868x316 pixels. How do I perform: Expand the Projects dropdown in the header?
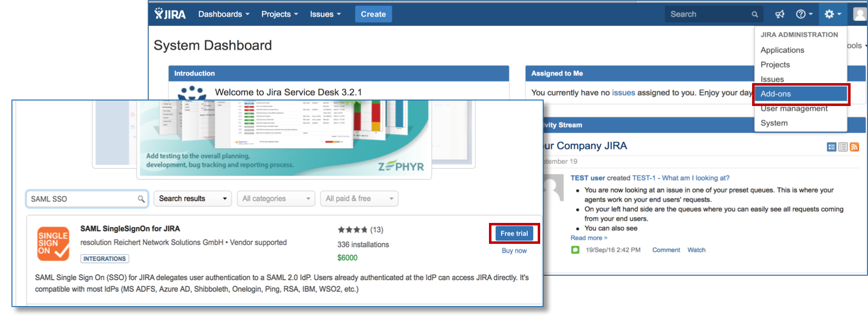coord(280,14)
